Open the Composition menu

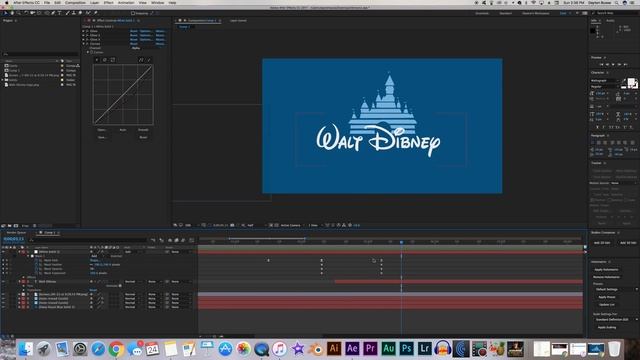click(75, 2)
